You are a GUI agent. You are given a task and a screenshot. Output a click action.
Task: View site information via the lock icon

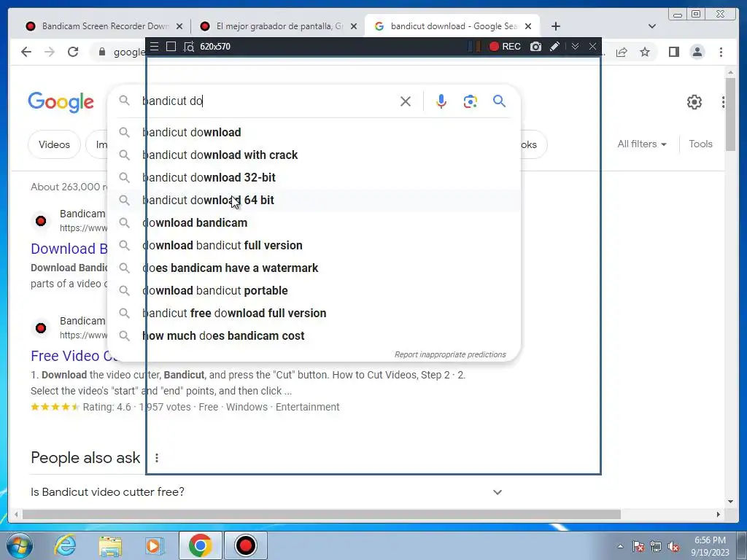point(102,52)
